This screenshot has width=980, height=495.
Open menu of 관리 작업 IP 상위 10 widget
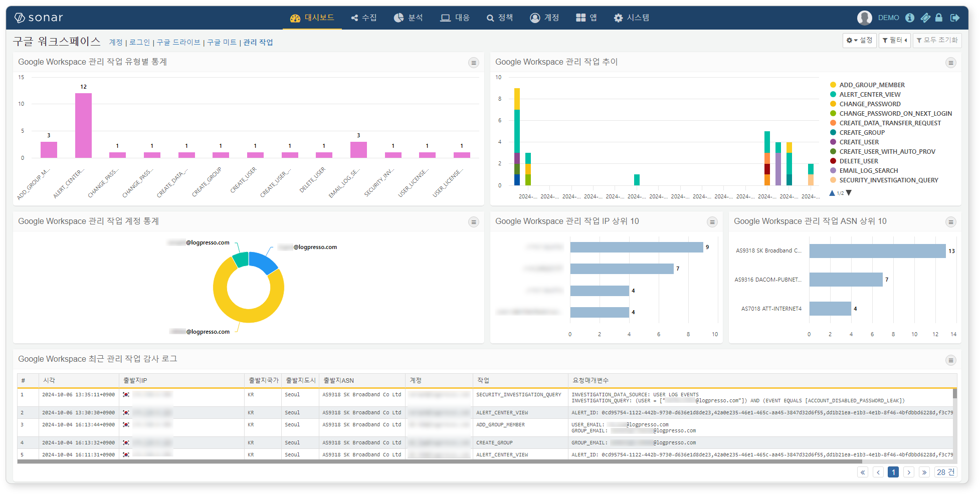coord(712,222)
